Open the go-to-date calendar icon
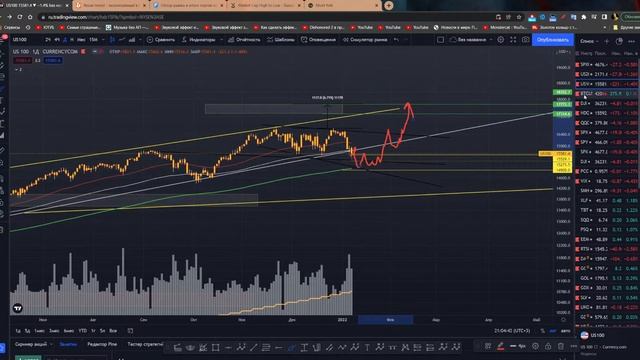This screenshot has height=360, width=640. [x=130, y=331]
